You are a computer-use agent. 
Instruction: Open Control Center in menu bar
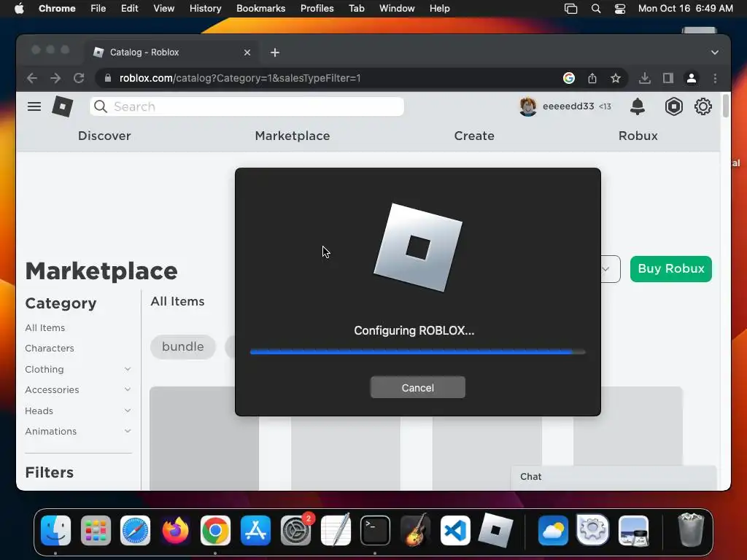[620, 8]
